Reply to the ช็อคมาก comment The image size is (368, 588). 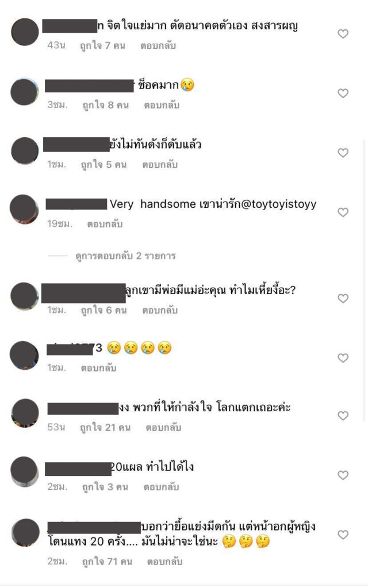point(162,105)
